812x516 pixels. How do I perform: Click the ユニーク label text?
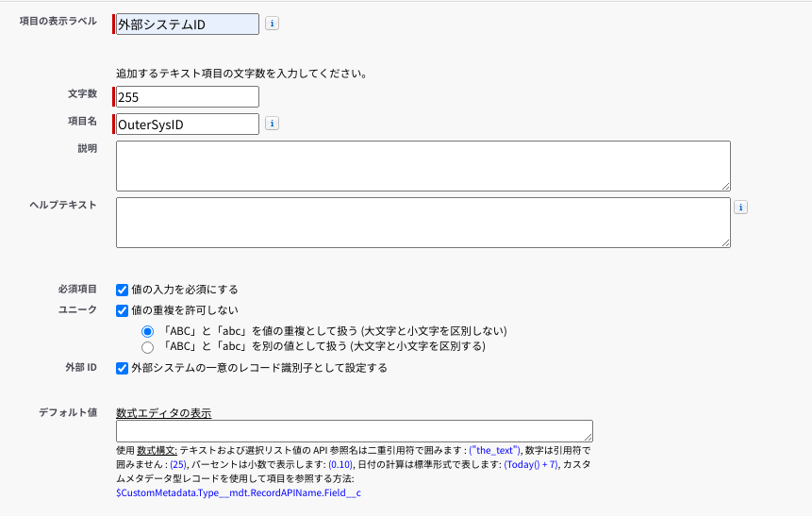[77, 309]
